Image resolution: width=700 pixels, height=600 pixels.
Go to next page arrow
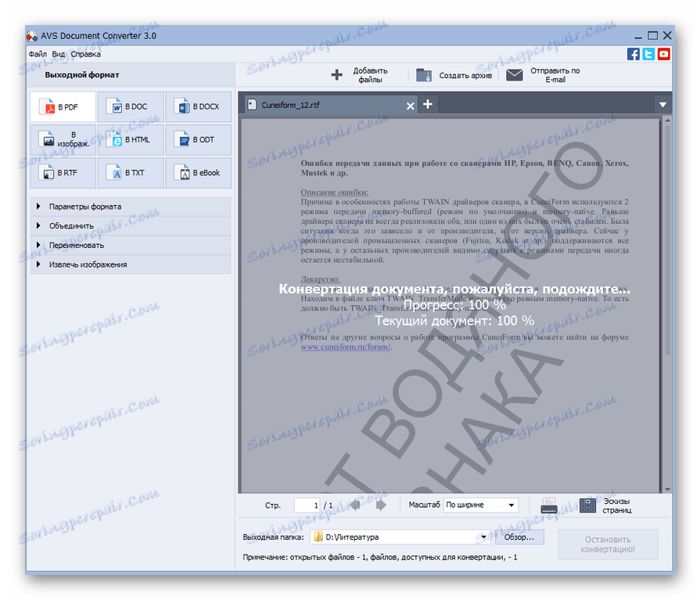coord(381,505)
